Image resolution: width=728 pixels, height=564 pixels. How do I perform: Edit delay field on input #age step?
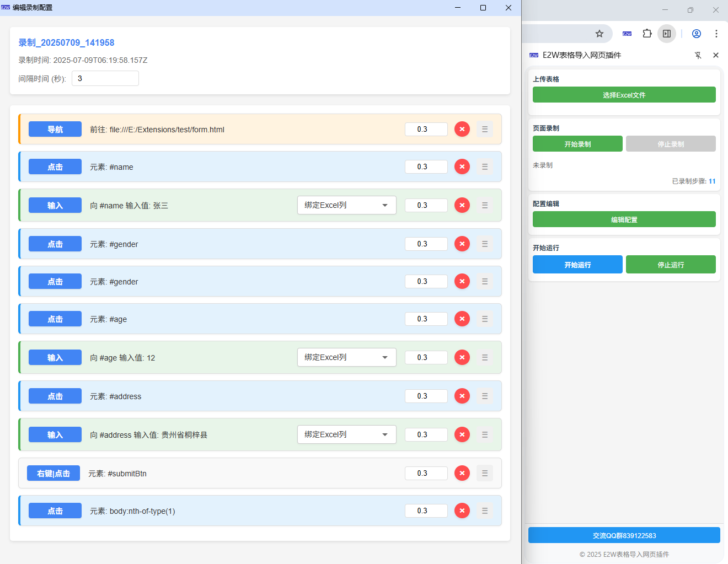(426, 357)
